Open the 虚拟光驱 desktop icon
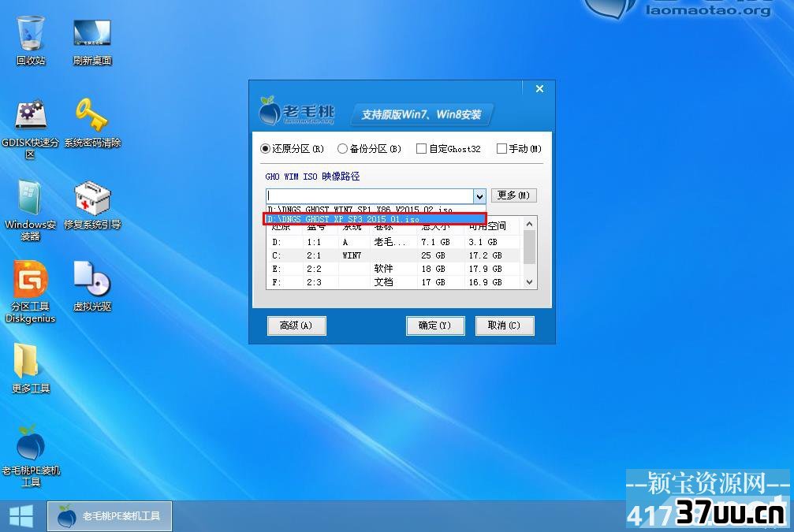This screenshot has width=794, height=532. pyautogui.click(x=92, y=287)
